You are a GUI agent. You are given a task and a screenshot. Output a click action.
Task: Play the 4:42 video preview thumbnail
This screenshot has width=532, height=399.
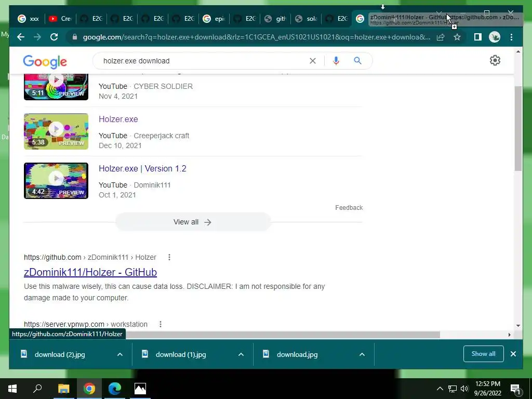pos(56,181)
